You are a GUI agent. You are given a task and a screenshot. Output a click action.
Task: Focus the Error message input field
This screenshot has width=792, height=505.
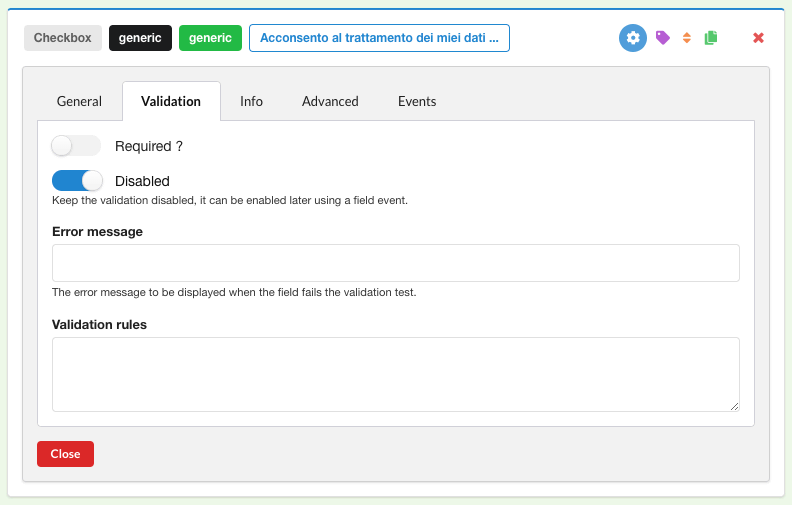click(395, 263)
